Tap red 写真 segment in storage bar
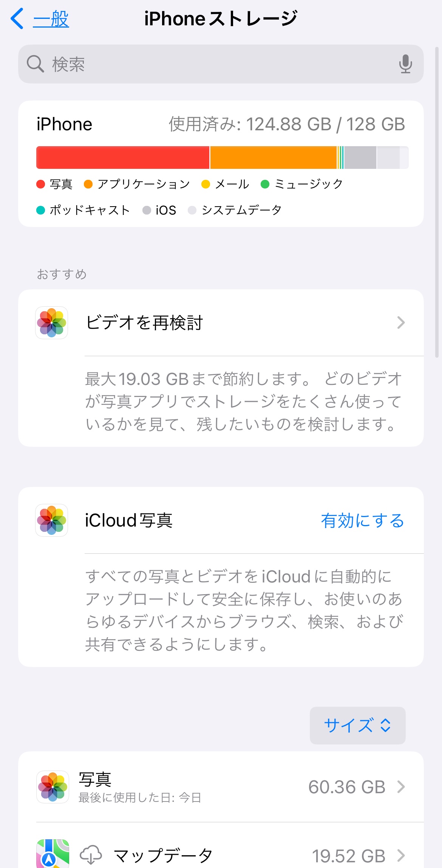The image size is (442, 868). coord(123,158)
